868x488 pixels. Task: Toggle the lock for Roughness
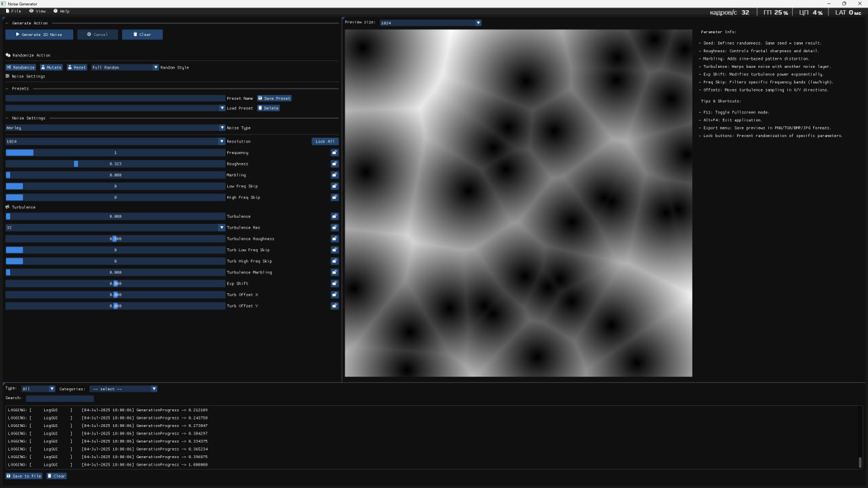[334, 164]
